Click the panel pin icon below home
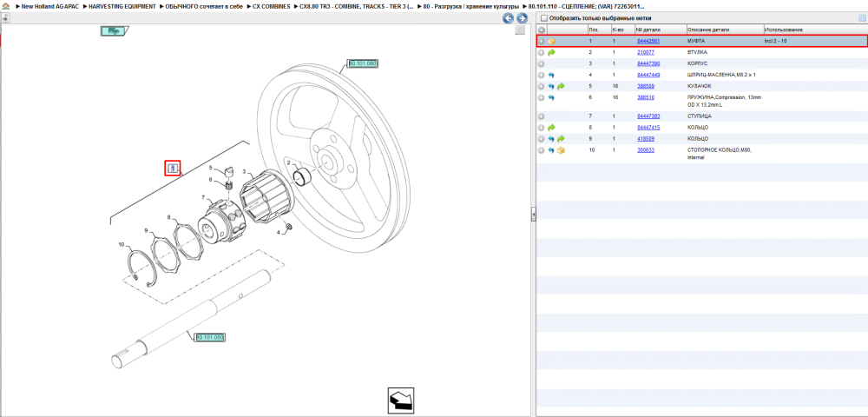868x417 pixels. (5, 17)
